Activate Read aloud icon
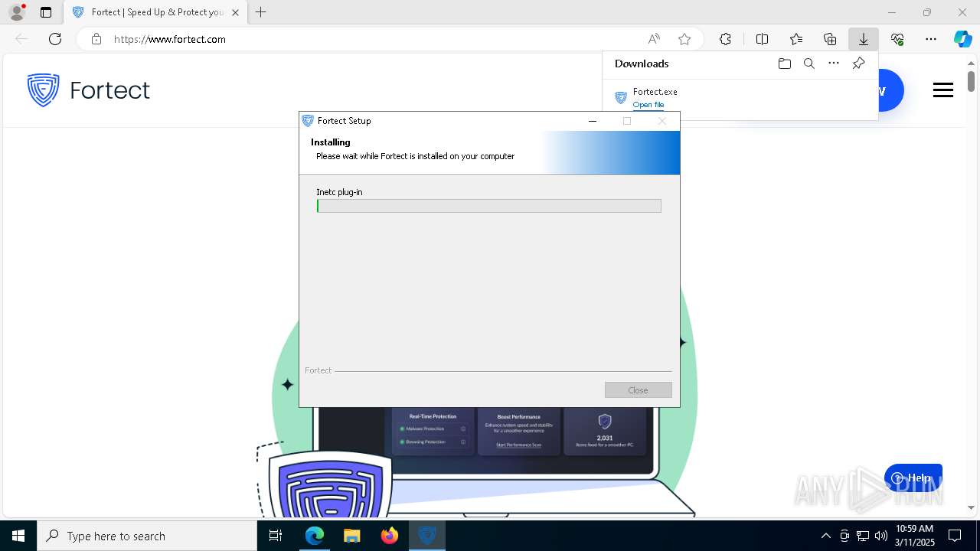This screenshot has width=980, height=551. pos(654,39)
